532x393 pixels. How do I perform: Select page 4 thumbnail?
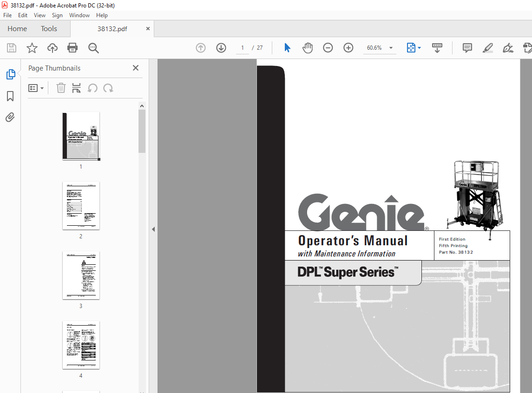click(81, 345)
